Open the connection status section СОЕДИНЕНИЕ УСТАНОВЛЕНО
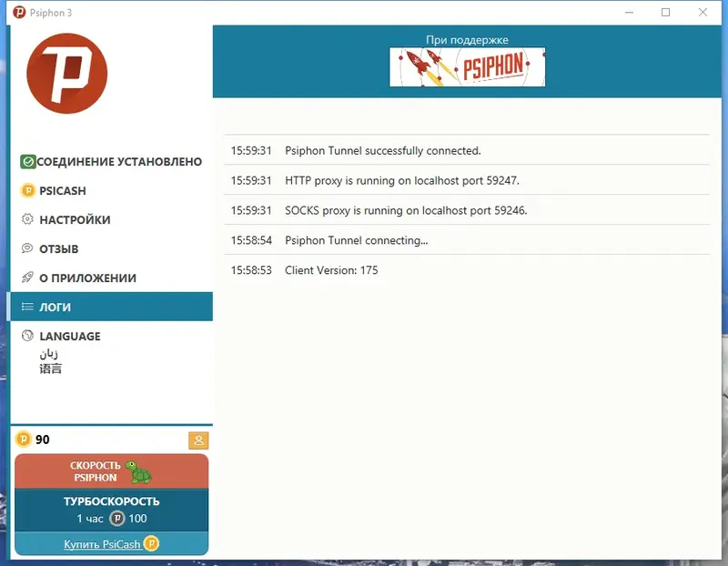728x566 pixels. point(111,162)
